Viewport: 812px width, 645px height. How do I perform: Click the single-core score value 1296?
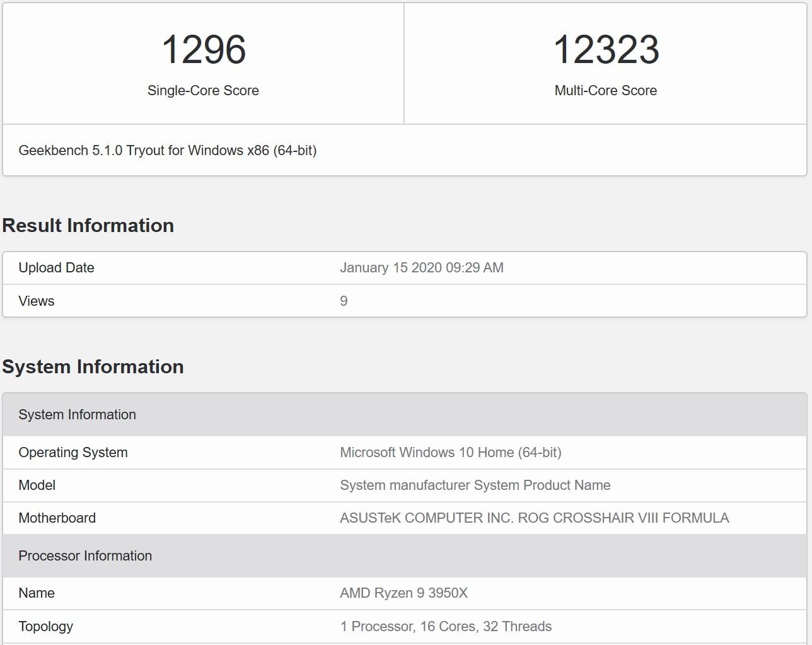pos(204,49)
